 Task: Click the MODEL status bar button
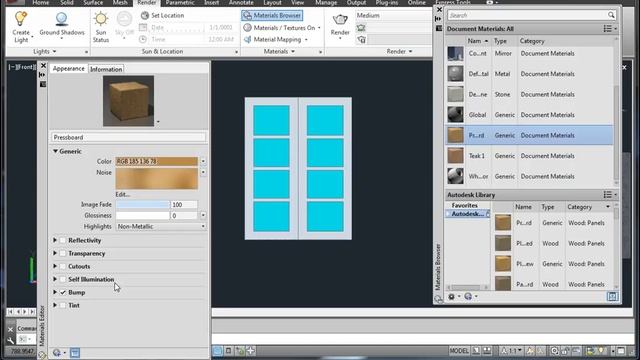pos(459,351)
